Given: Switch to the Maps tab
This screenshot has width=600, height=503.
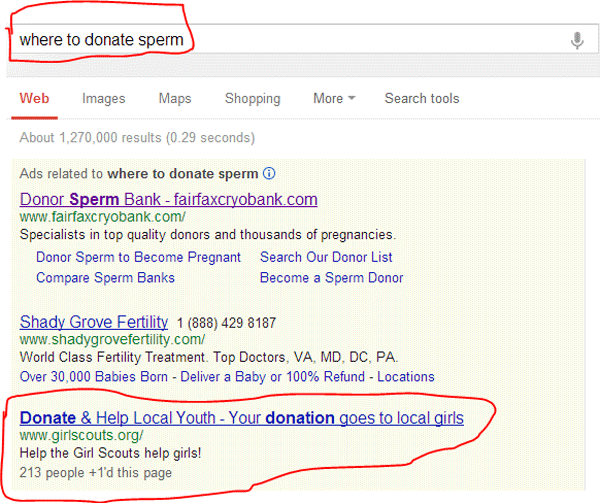Looking at the screenshot, I should click(x=175, y=99).
